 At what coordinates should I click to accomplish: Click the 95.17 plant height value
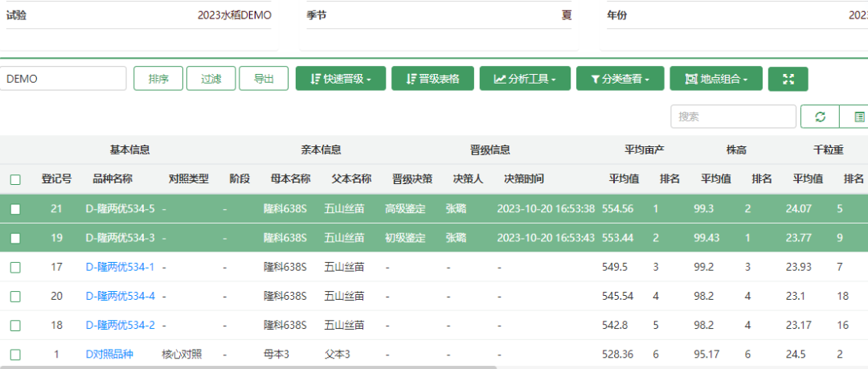(707, 355)
